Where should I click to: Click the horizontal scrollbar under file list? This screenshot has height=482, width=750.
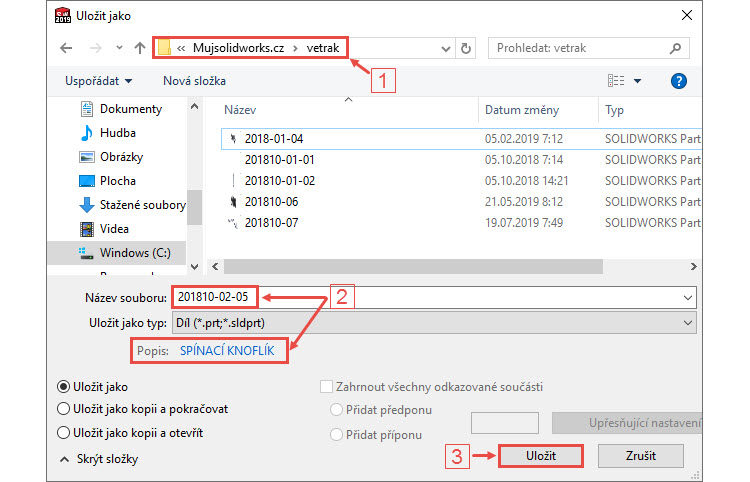point(450,268)
